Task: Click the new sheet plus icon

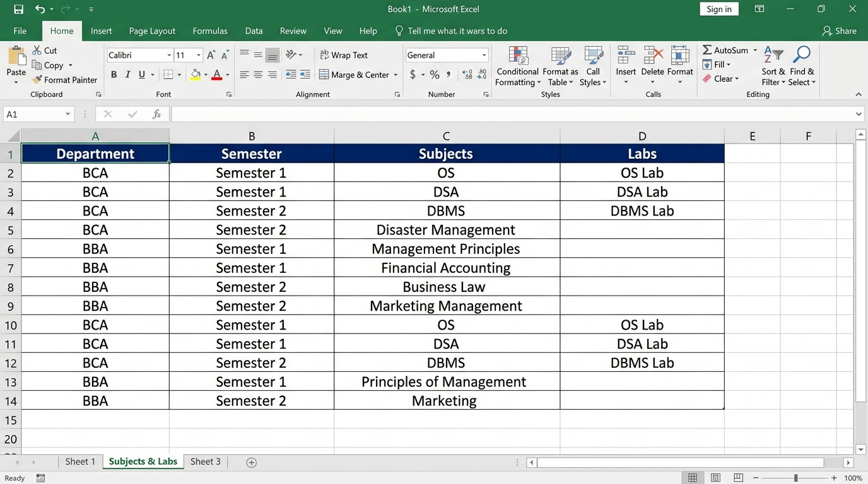Action: pyautogui.click(x=251, y=463)
